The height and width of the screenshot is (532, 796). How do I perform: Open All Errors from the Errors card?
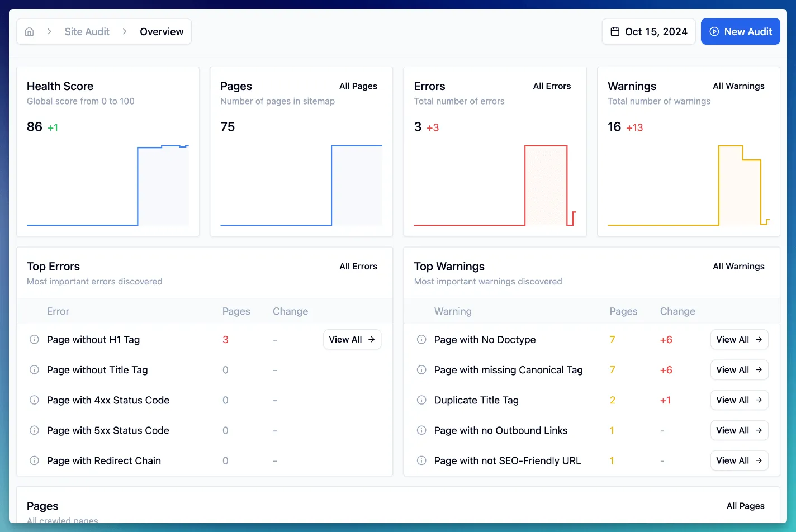(x=552, y=86)
